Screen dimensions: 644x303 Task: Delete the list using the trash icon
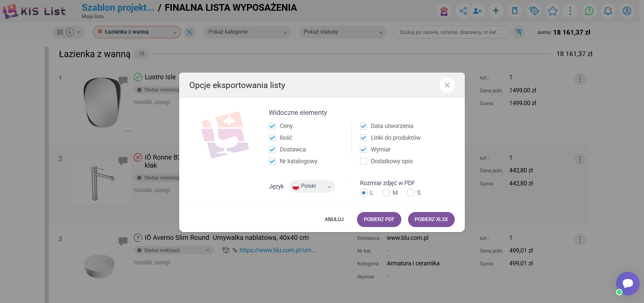514,11
